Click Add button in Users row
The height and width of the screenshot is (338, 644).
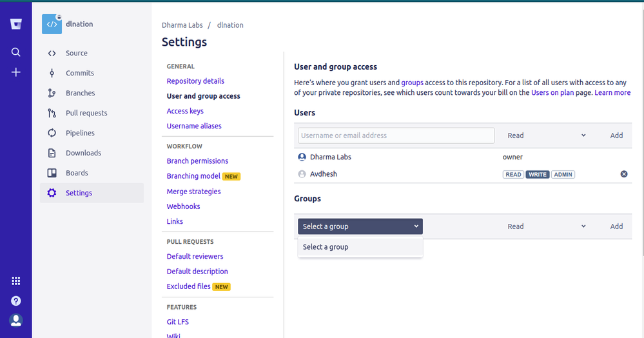tap(616, 135)
